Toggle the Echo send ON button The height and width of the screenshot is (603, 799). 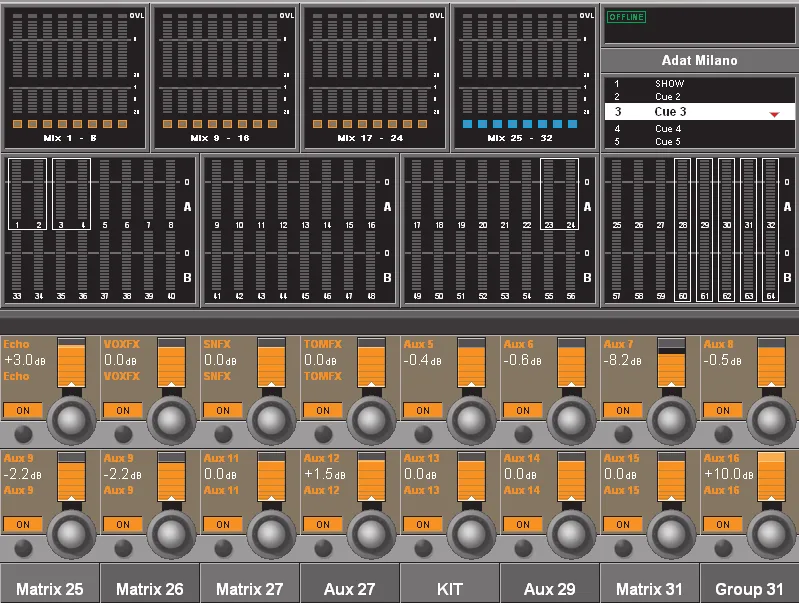[23, 410]
